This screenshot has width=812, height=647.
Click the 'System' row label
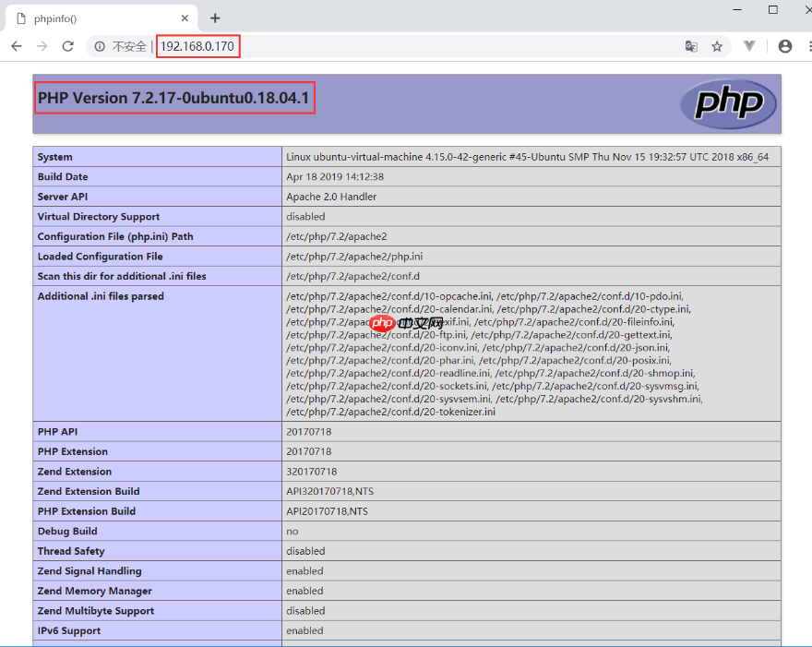pyautogui.click(x=54, y=157)
